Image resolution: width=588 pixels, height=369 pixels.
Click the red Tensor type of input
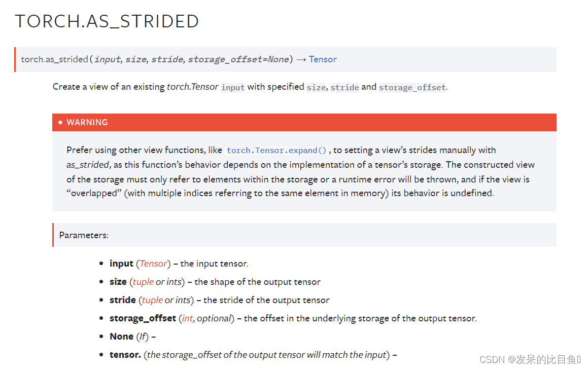pos(153,264)
